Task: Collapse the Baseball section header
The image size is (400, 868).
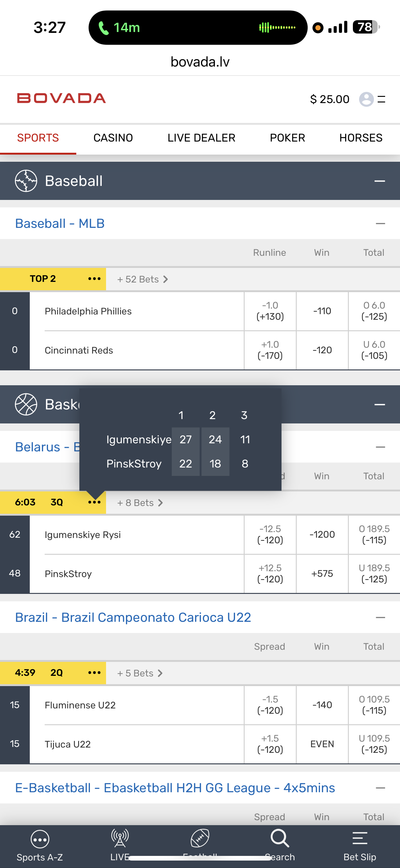Action: 380,181
